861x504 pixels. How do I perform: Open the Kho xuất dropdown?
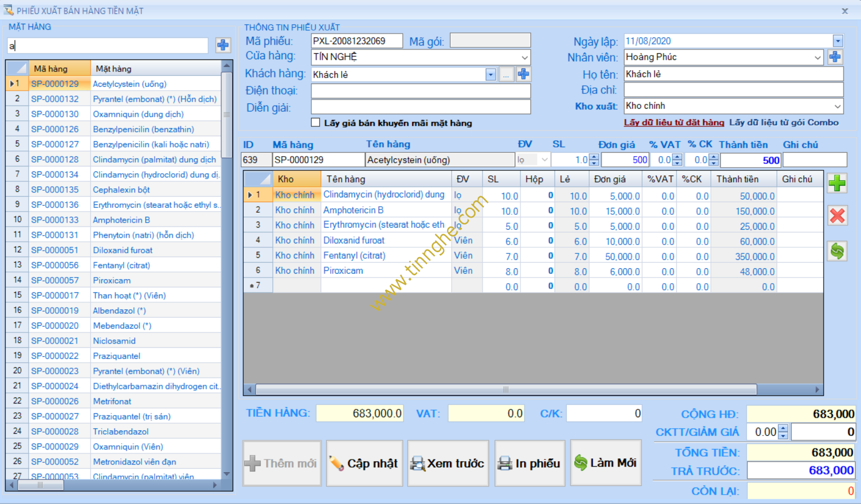click(837, 106)
